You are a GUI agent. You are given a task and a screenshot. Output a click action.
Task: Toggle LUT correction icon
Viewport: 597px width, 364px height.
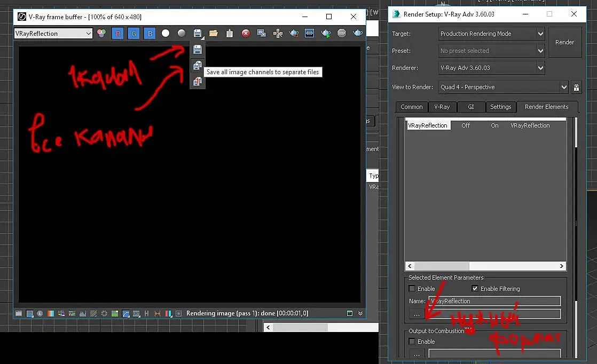point(136,313)
